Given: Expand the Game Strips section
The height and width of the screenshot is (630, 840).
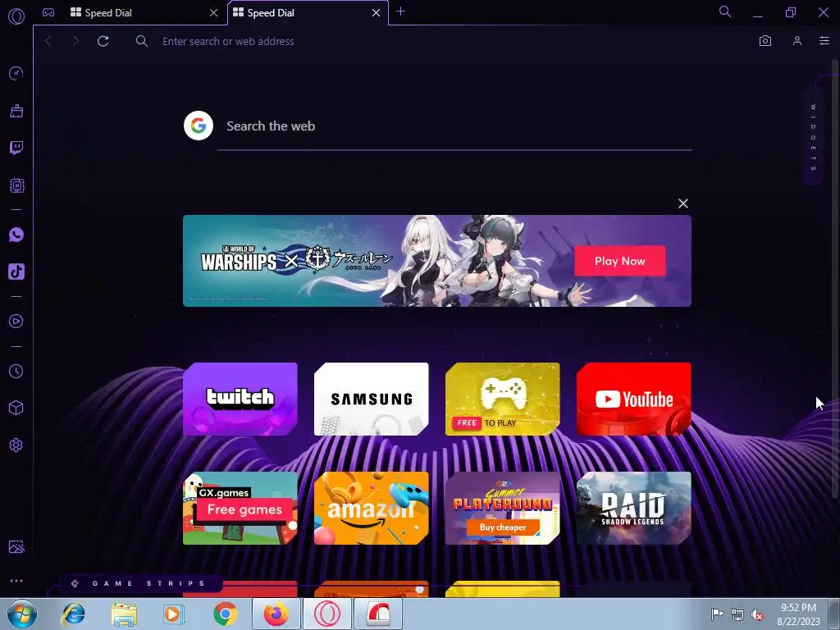Looking at the screenshot, I should 141,583.
